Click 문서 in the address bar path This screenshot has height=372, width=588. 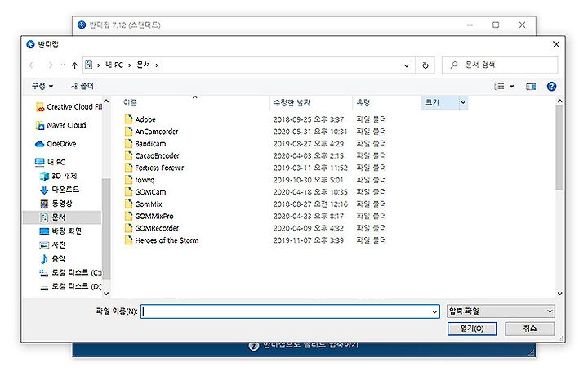pos(143,65)
